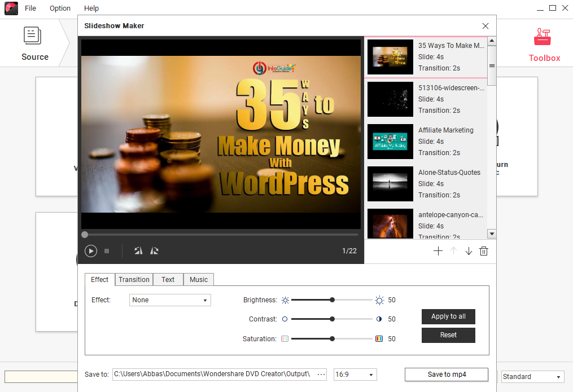Add a new slide with plus icon

[438, 251]
